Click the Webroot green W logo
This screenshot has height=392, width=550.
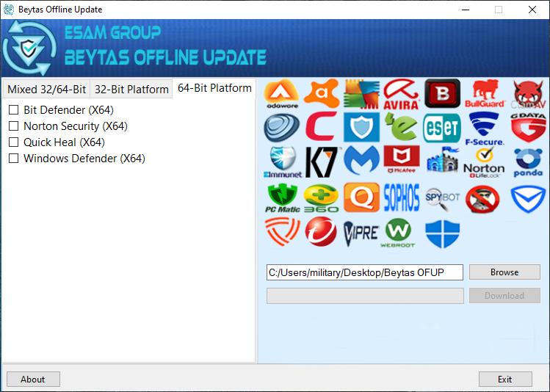click(398, 233)
